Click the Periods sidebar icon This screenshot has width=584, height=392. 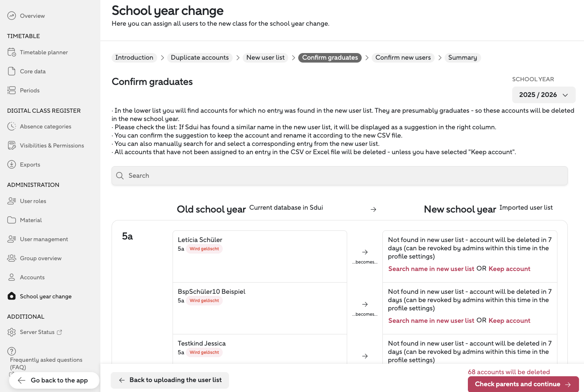12,90
